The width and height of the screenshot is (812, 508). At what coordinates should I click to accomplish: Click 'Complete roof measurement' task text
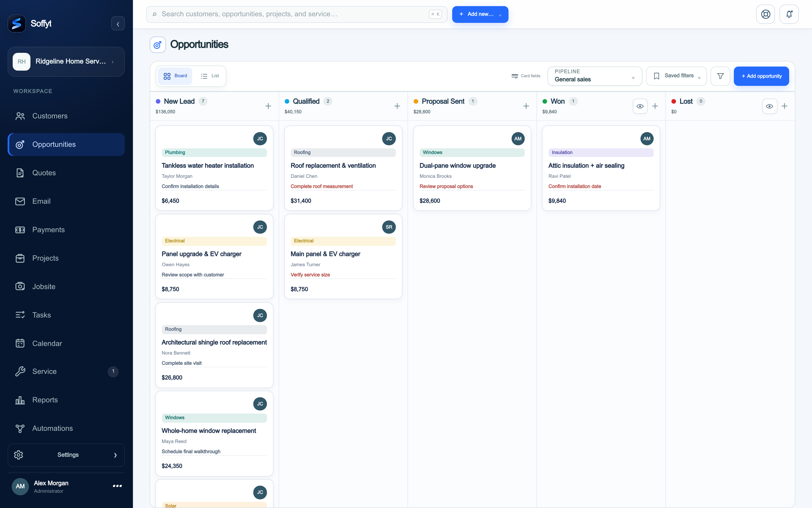pyautogui.click(x=322, y=186)
